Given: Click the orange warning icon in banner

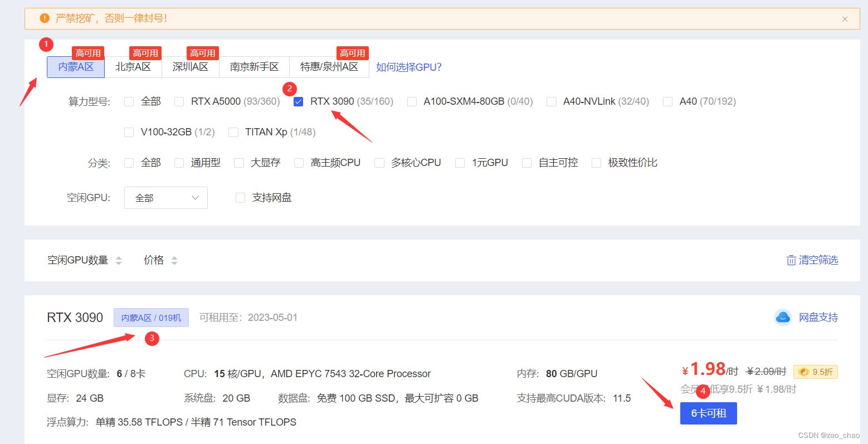Looking at the screenshot, I should pyautogui.click(x=45, y=18).
